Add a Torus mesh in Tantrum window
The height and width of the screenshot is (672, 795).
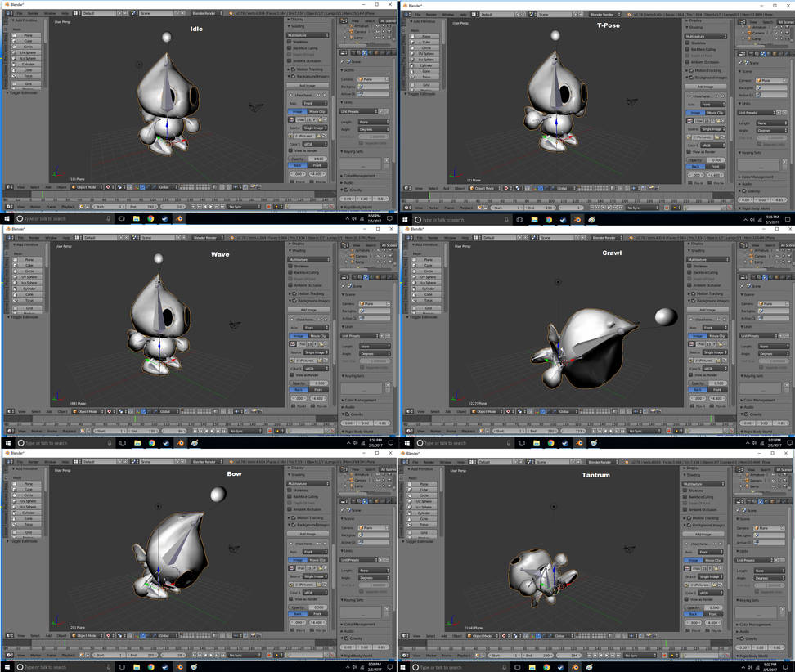click(424, 525)
